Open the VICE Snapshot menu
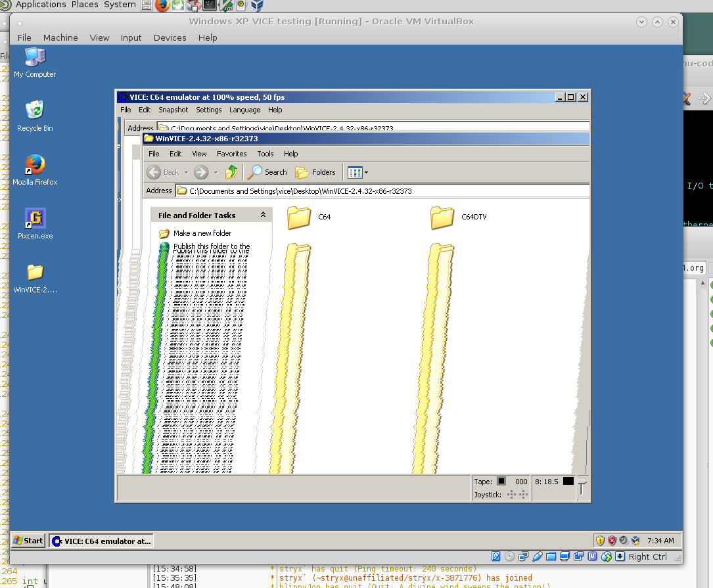 coord(173,110)
